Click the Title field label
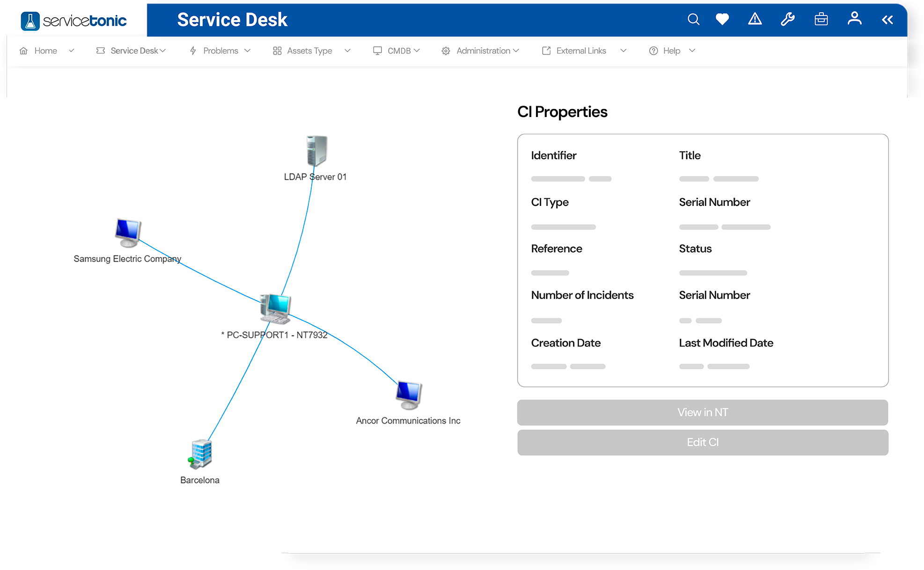Screen dimensions: 924x570 pos(690,155)
